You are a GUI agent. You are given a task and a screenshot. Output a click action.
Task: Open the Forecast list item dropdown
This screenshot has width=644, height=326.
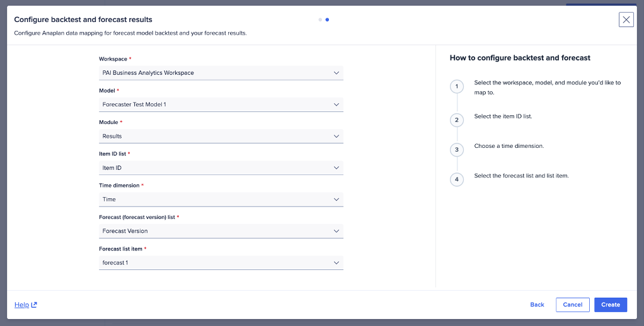[221, 262]
